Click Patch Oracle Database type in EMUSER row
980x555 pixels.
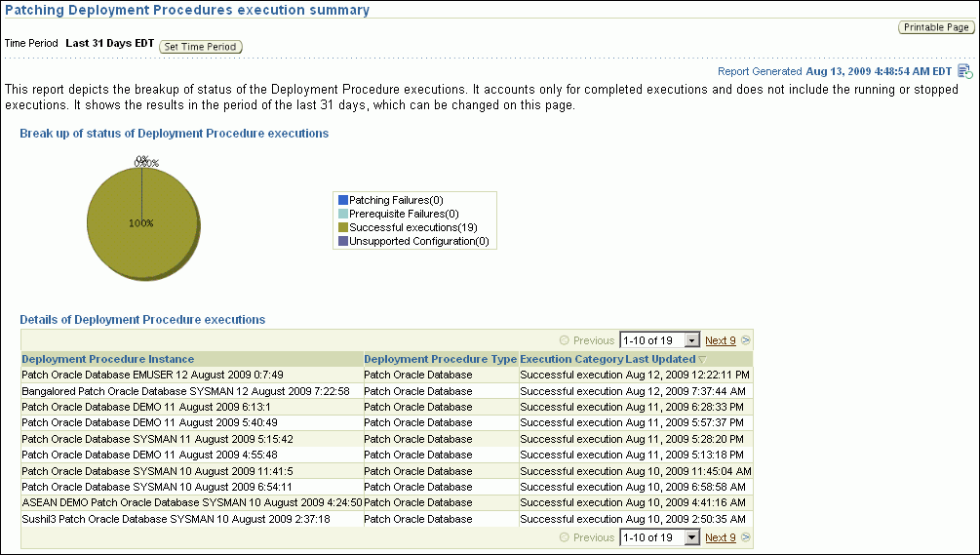(418, 375)
